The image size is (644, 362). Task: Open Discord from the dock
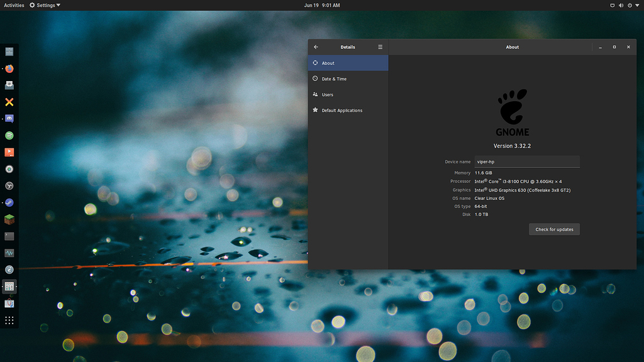click(x=9, y=118)
